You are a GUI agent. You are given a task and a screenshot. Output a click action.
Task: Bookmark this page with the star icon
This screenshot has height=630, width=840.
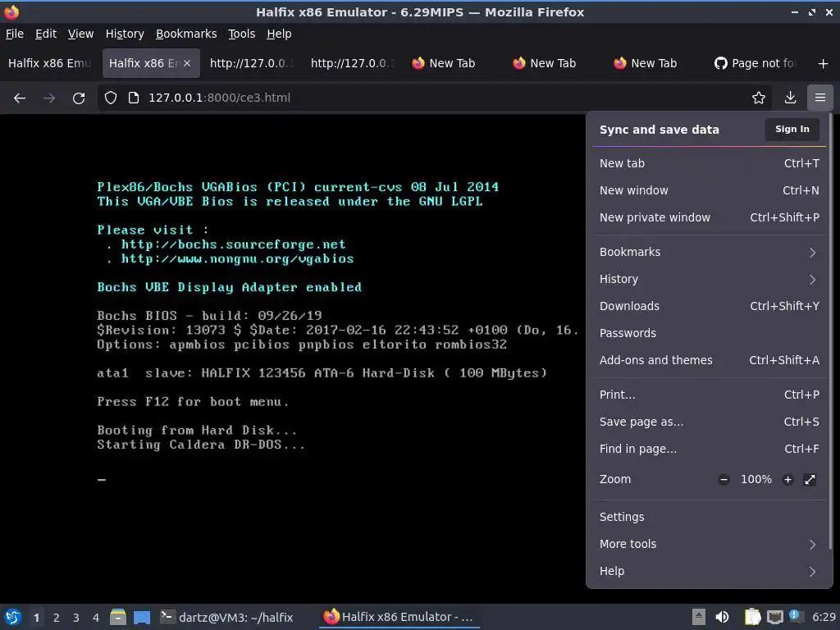(x=759, y=98)
